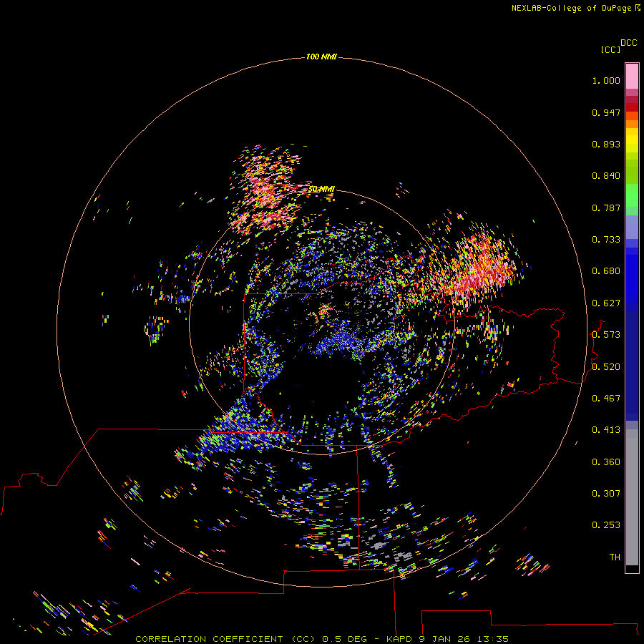Click the 0.947 color scale value
644x644 pixels.
coord(606,112)
